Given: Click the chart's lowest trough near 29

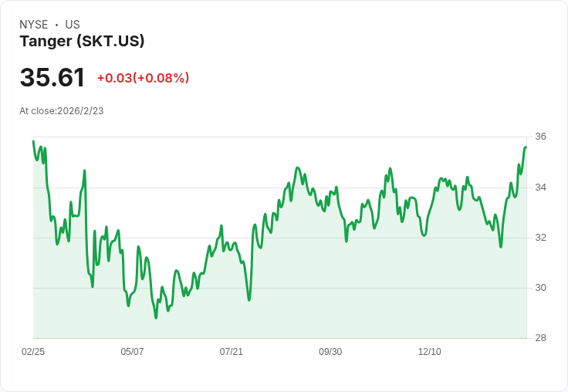Looking at the screenshot, I should click(156, 318).
